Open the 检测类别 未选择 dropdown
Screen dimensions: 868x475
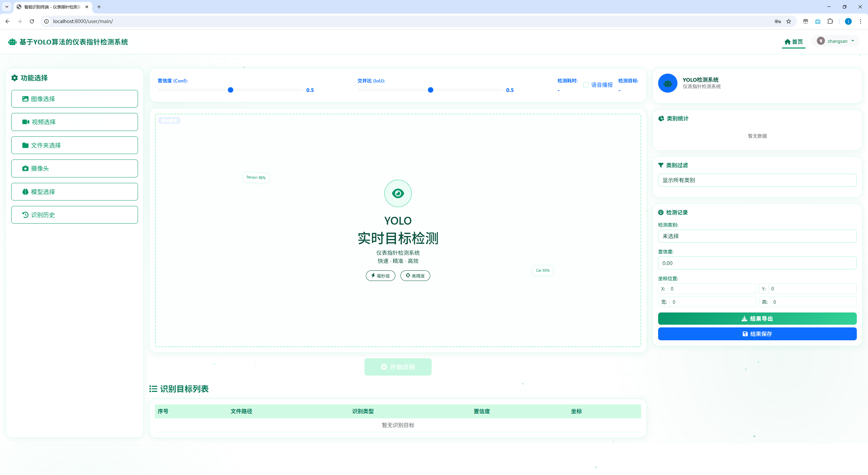click(757, 236)
